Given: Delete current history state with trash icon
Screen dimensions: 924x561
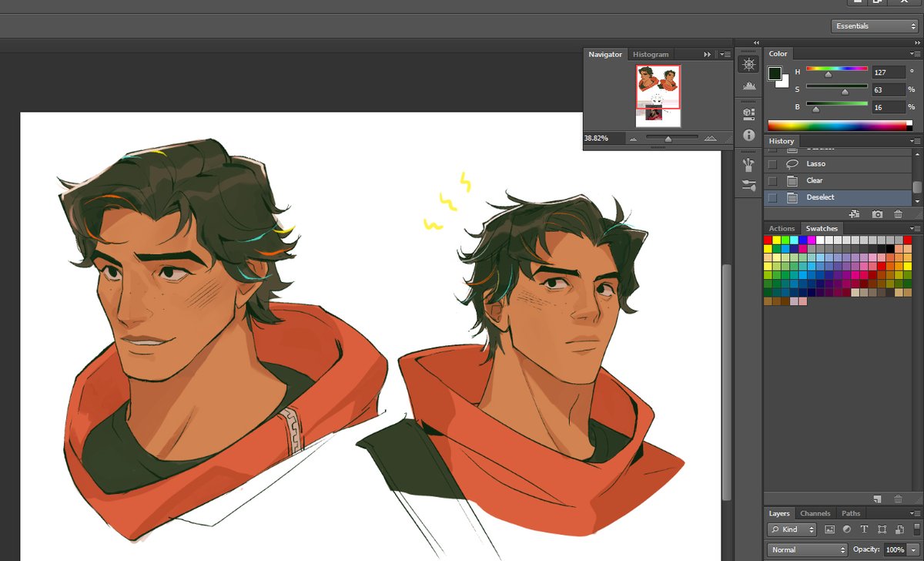Looking at the screenshot, I should tap(898, 213).
